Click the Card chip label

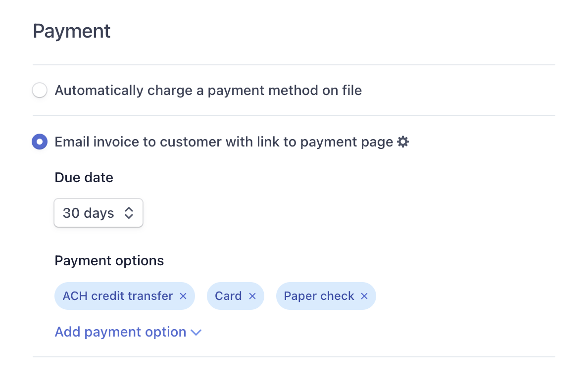point(228,296)
